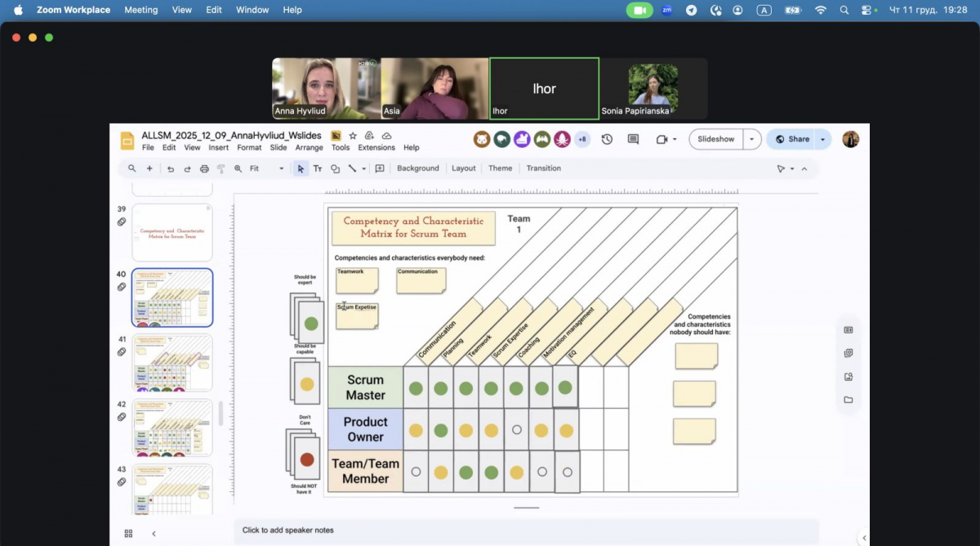Click the undo arrow
This screenshot has height=546, width=980.
click(x=171, y=168)
